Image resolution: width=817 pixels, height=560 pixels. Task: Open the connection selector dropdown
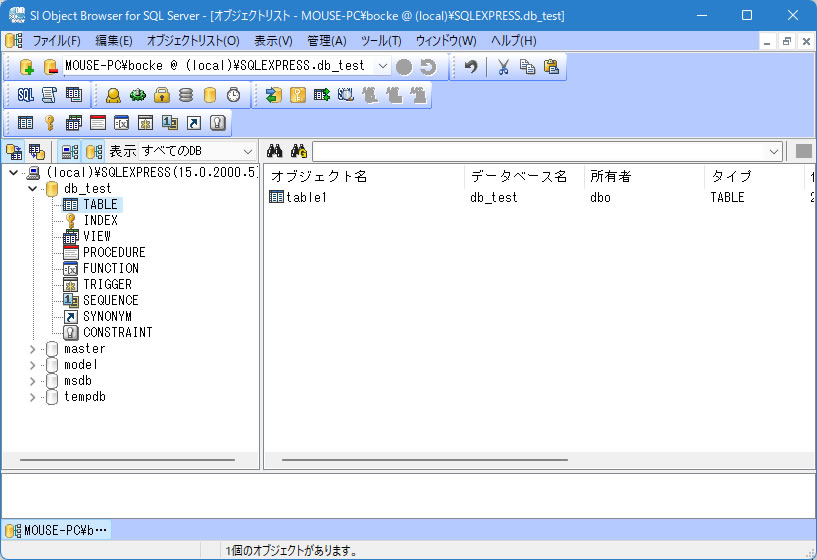(383, 66)
